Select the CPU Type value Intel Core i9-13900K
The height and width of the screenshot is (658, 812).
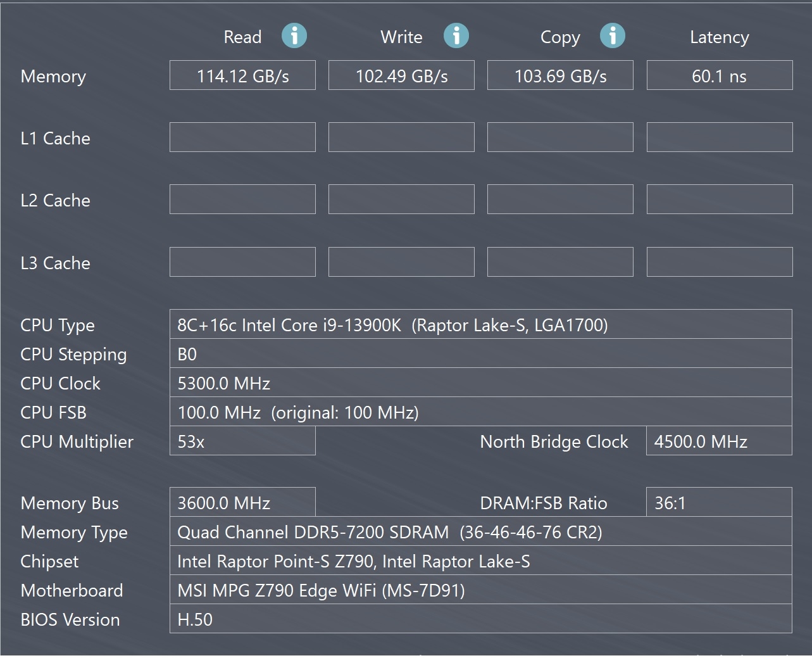481,324
